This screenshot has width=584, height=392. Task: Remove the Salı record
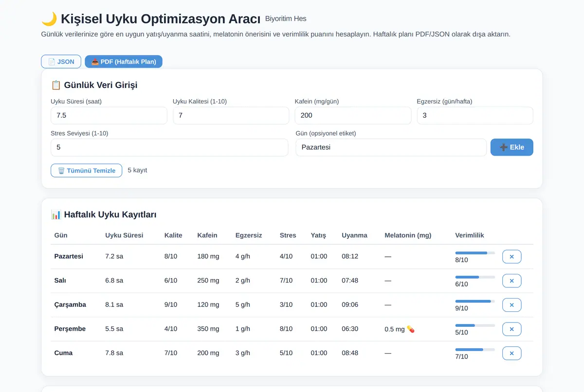tap(511, 281)
